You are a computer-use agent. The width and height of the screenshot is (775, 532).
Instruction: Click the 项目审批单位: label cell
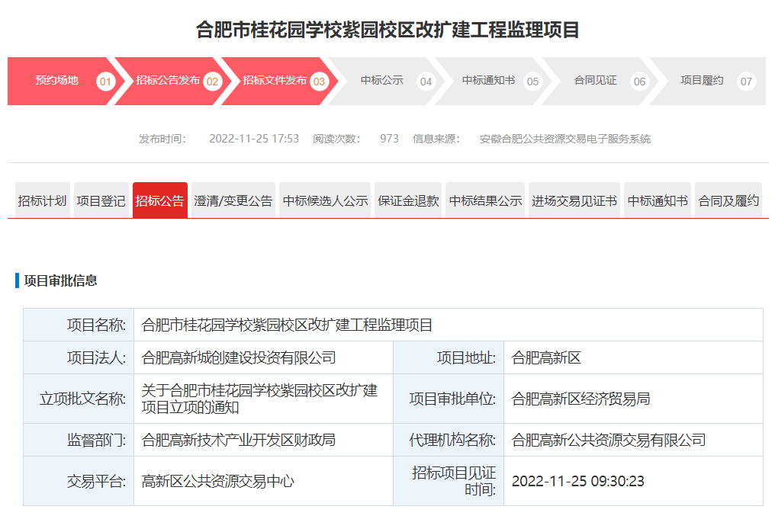click(x=449, y=399)
